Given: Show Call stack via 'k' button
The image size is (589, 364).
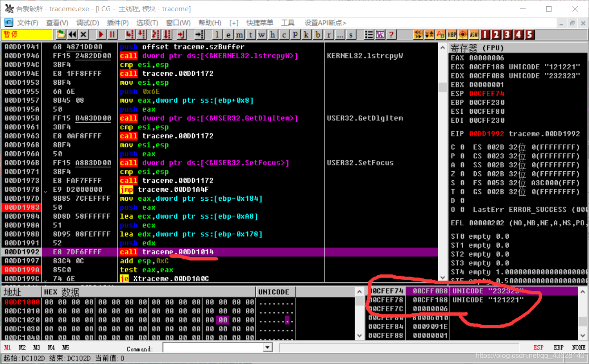Looking at the screenshot, I should click(307, 35).
